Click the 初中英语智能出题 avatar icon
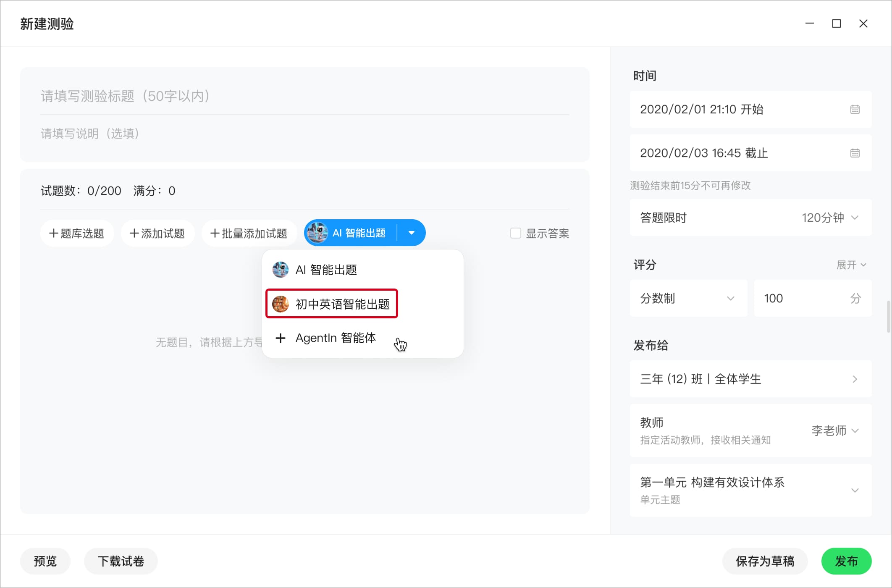 tap(281, 304)
